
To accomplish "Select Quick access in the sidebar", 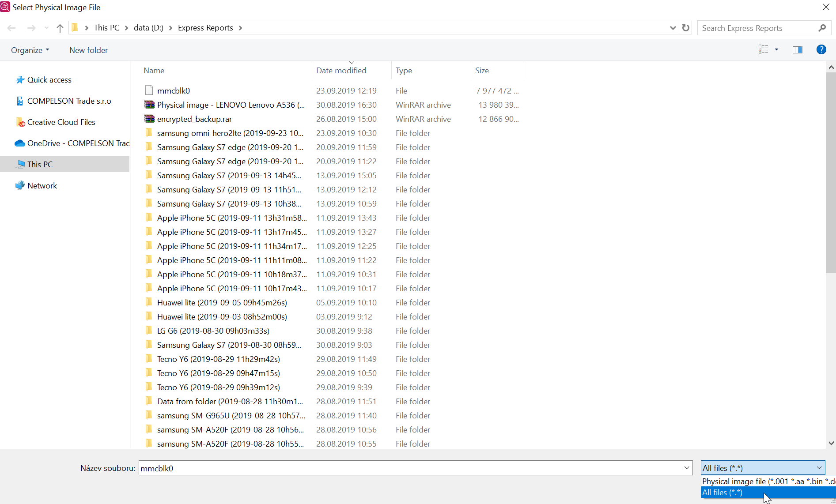I will [x=49, y=80].
